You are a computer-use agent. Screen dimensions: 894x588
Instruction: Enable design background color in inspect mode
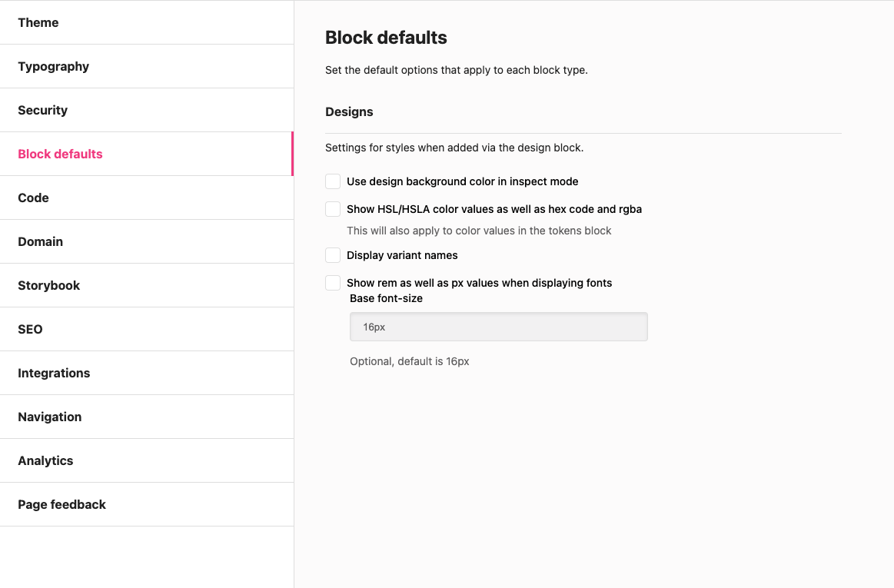[x=333, y=181]
